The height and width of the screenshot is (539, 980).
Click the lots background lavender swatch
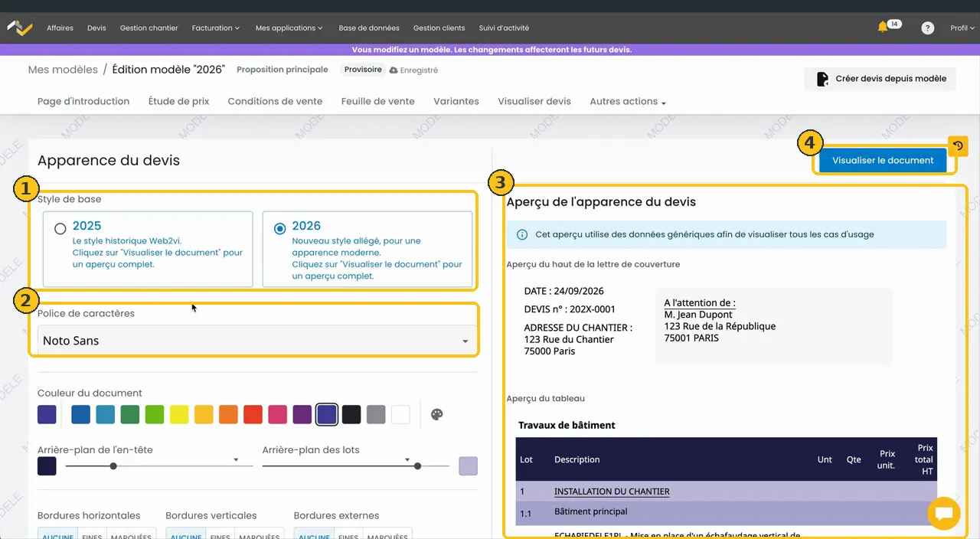tap(468, 465)
